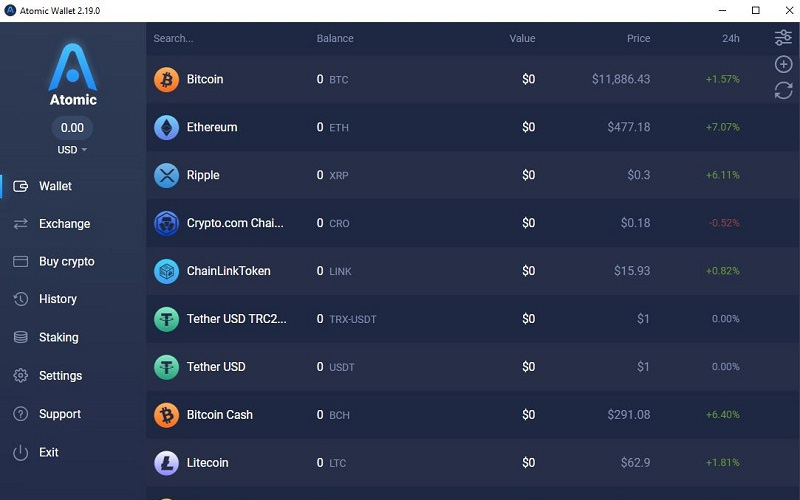The image size is (800, 500).
Task: Click the Bitcoin price $11,886.43
Action: pos(621,79)
